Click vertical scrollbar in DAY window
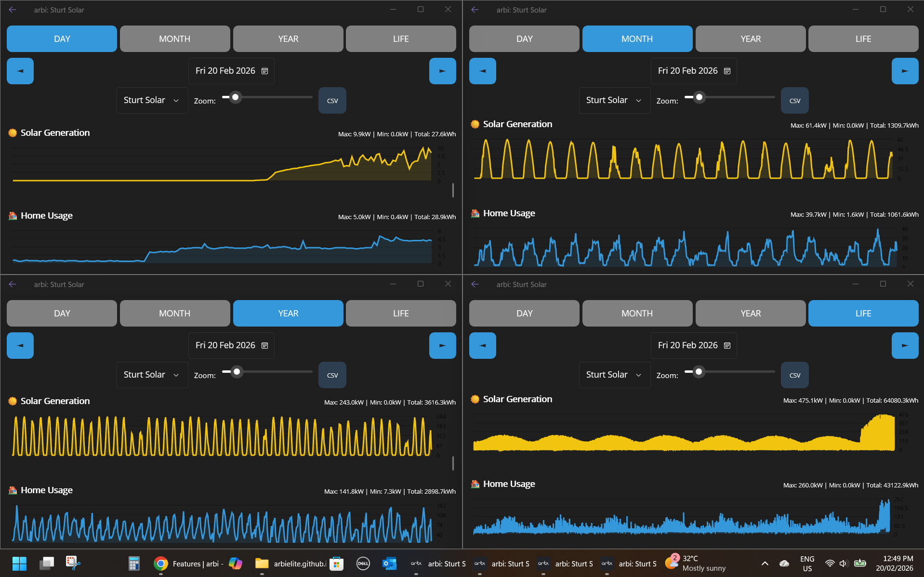Image resolution: width=924 pixels, height=577 pixels. [x=453, y=190]
